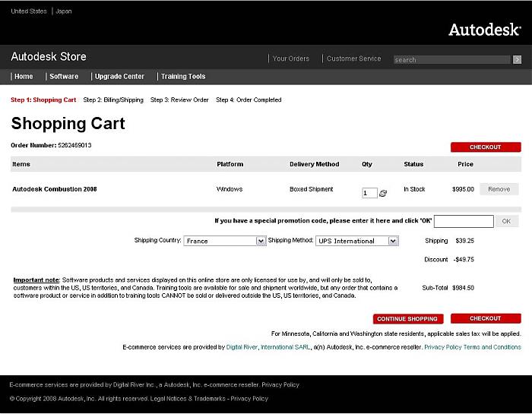Click Step 3: Review Order

179,100
